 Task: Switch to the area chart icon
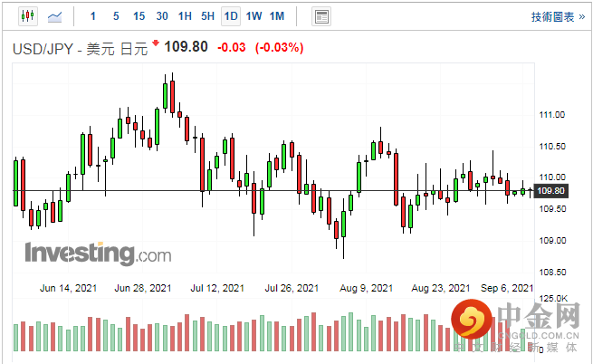pos(55,16)
